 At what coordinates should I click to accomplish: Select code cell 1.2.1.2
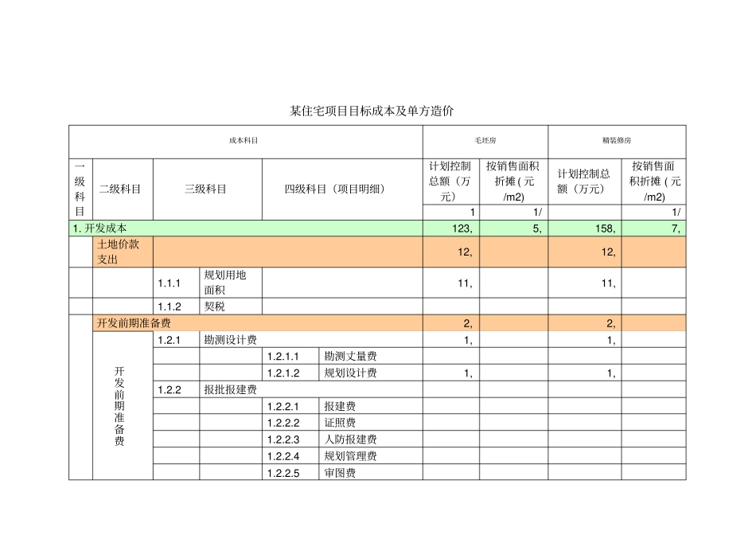tap(290, 373)
